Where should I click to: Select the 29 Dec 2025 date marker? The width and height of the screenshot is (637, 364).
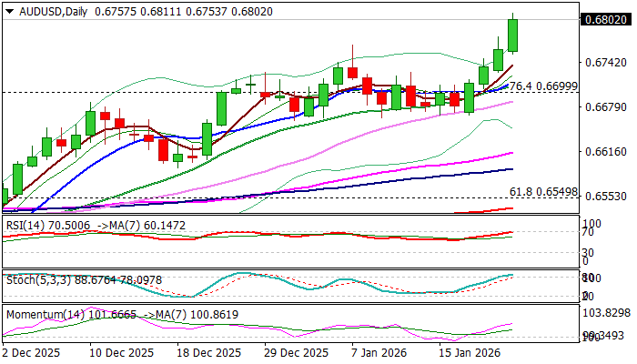tap(295, 352)
